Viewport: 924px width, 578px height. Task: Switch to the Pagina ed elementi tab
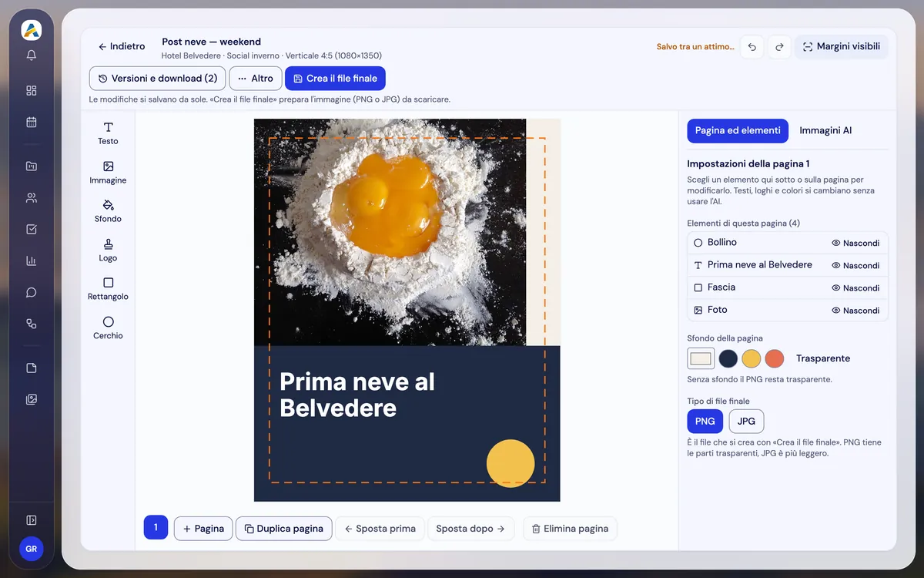738,131
